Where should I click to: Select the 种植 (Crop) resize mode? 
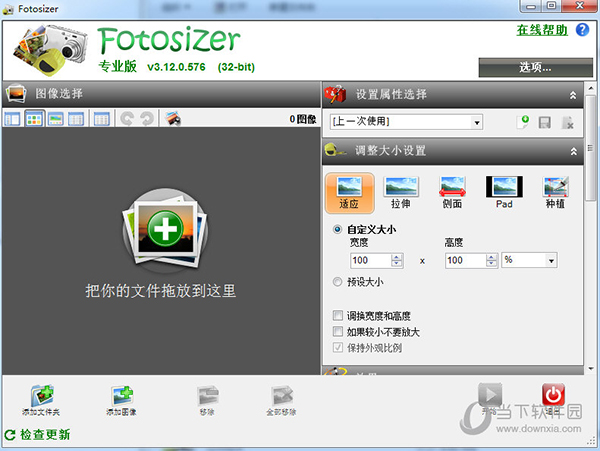click(x=556, y=193)
